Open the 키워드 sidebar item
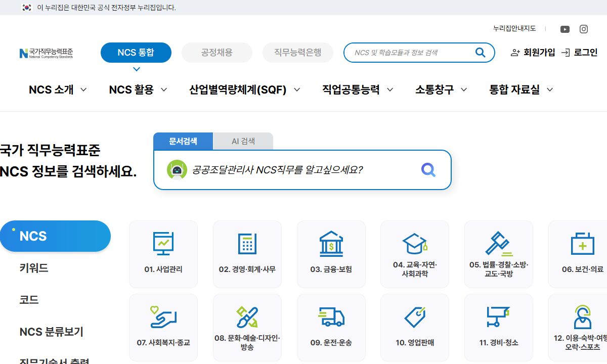This screenshot has height=364, width=607. (34, 268)
